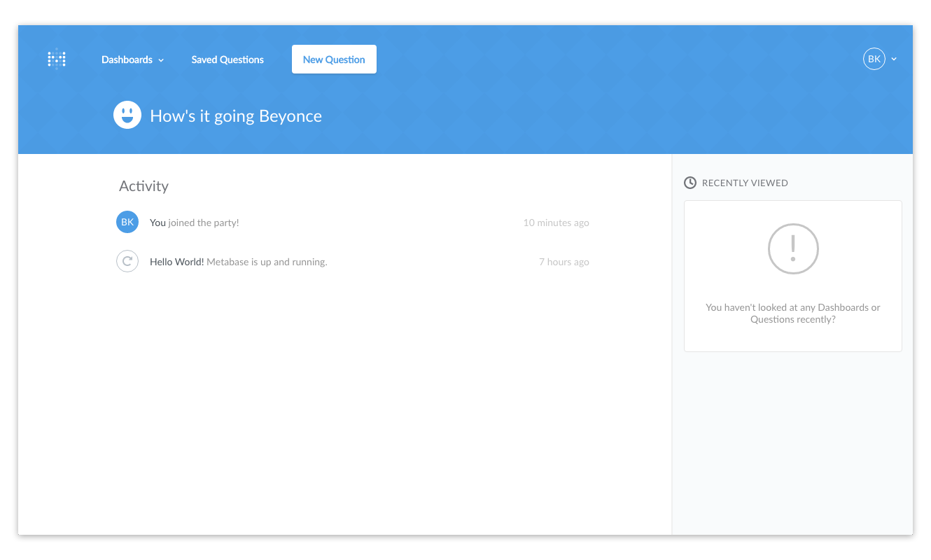This screenshot has width=931, height=560.
Task: Click the RECENTLY VIEWED heading text
Action: 745,183
